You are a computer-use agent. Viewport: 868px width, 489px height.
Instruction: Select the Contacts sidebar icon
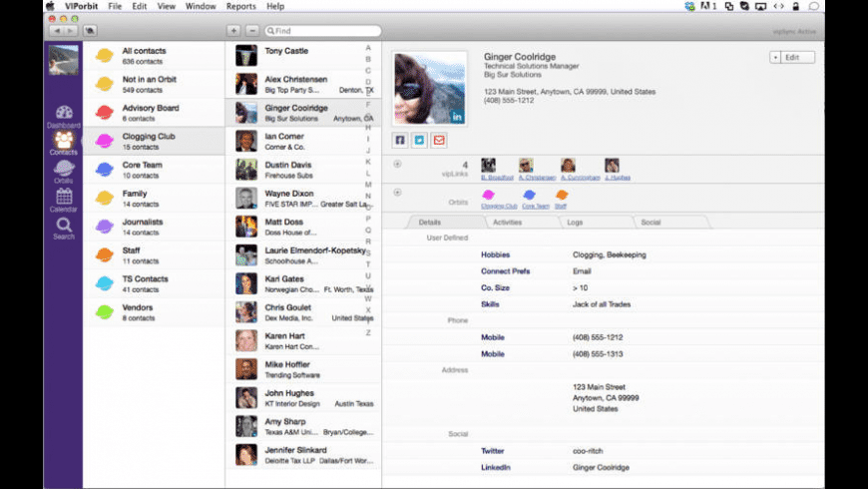point(64,143)
